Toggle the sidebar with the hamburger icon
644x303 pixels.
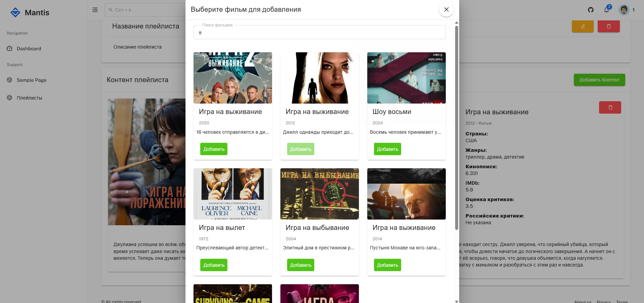(95, 10)
